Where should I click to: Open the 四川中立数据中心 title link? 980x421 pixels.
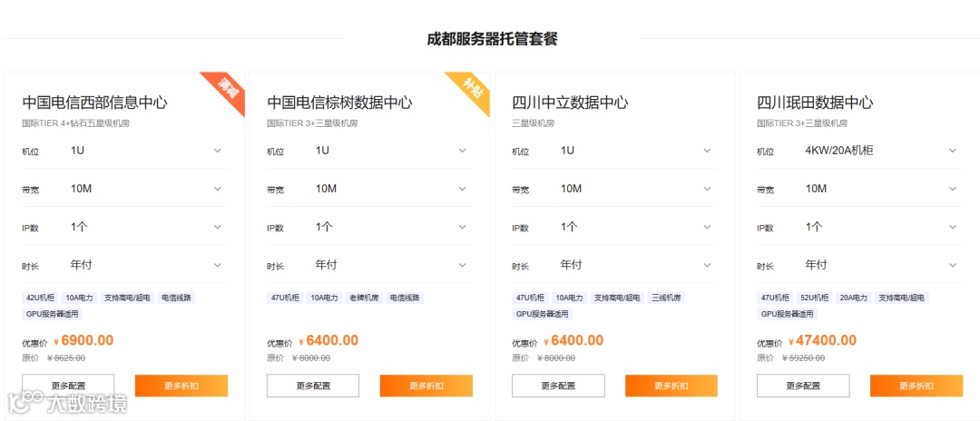[570, 103]
